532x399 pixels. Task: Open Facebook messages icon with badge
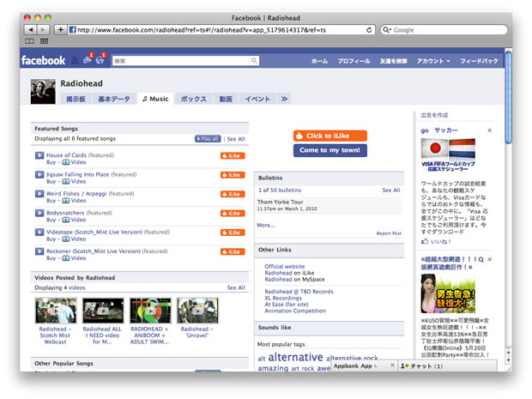click(88, 59)
